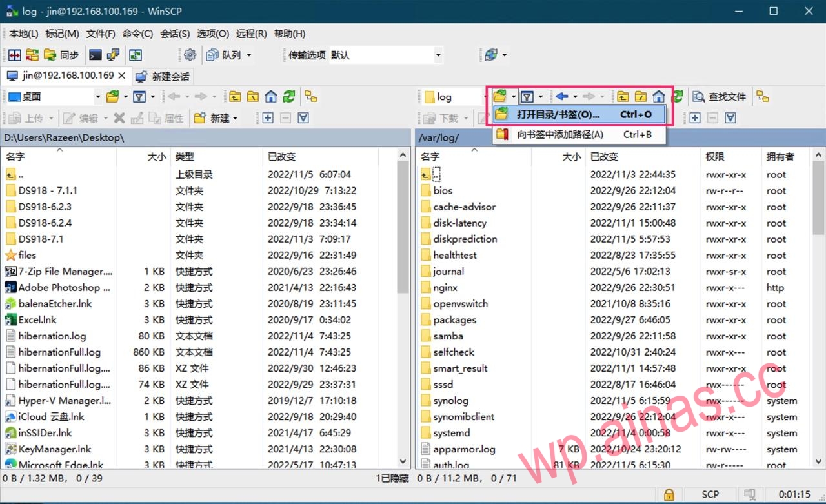826x504 pixels.
Task: Click the selection mask icon in remote panel
Action: [730, 118]
